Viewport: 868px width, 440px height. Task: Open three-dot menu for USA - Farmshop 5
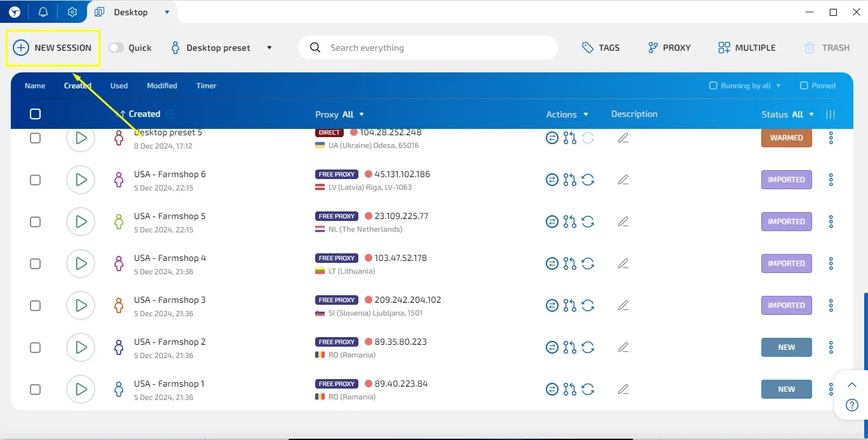[831, 222]
